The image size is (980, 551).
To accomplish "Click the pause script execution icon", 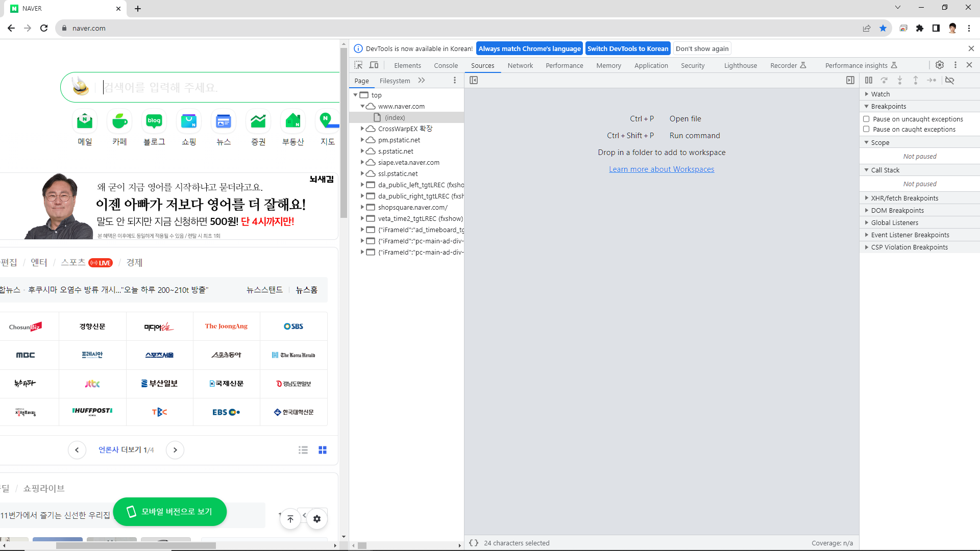I will (x=869, y=80).
